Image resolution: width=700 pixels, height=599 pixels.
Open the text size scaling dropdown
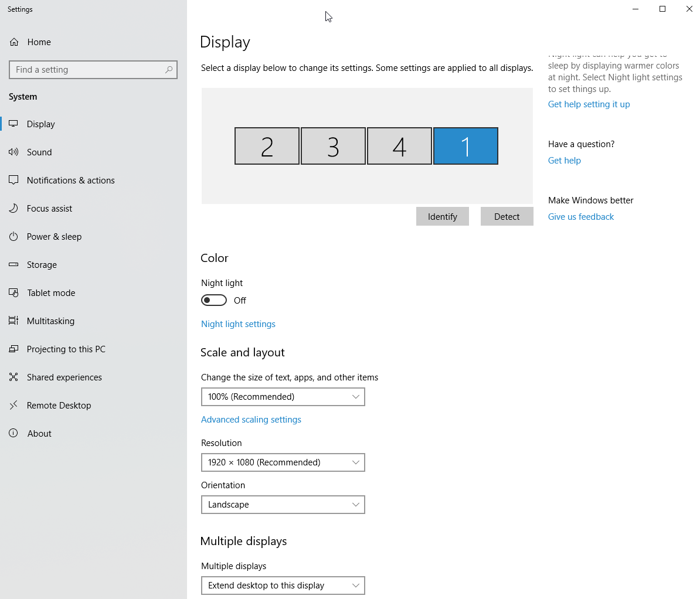tap(283, 397)
